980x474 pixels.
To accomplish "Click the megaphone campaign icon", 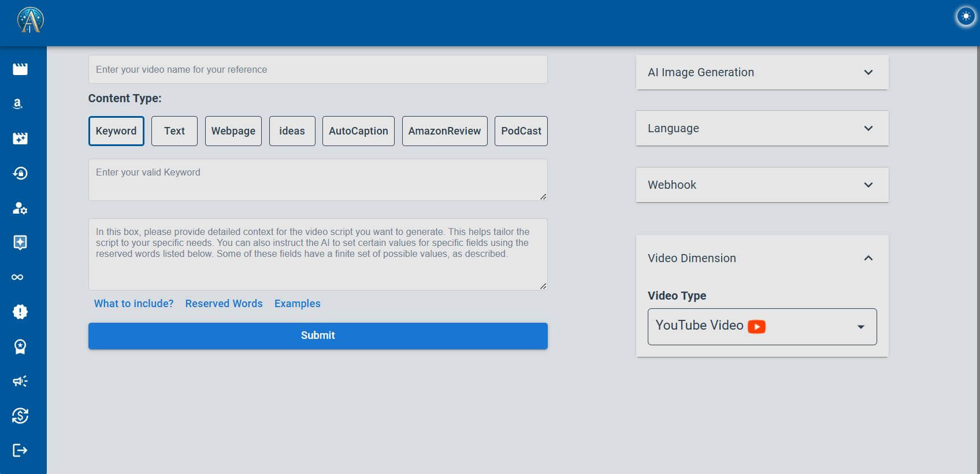I will click(20, 381).
